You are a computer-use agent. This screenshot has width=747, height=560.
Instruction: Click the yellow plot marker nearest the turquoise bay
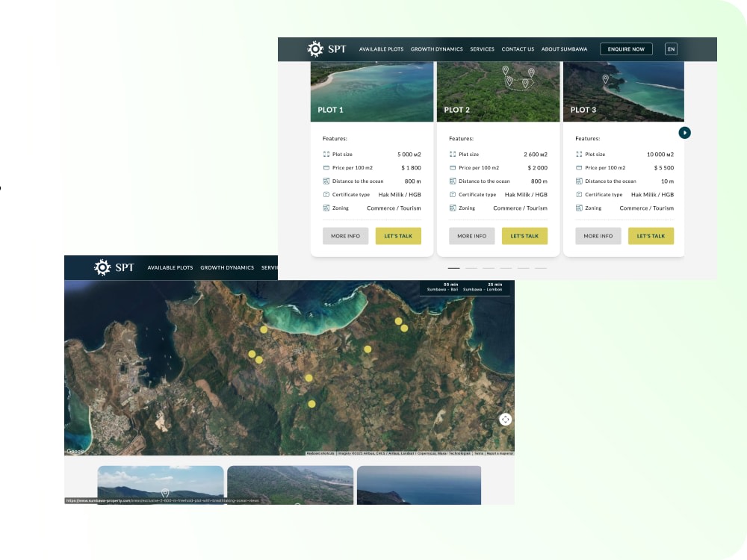[264, 329]
